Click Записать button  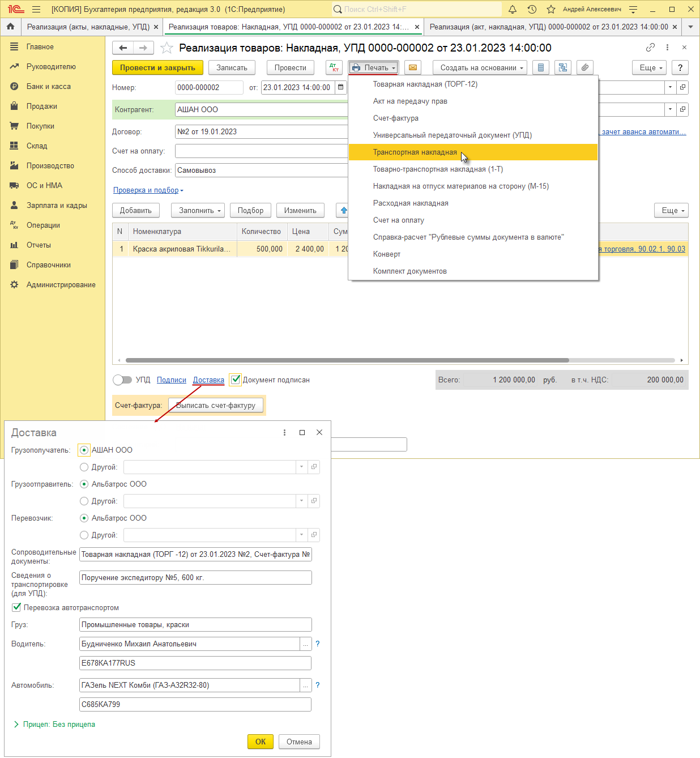click(232, 67)
